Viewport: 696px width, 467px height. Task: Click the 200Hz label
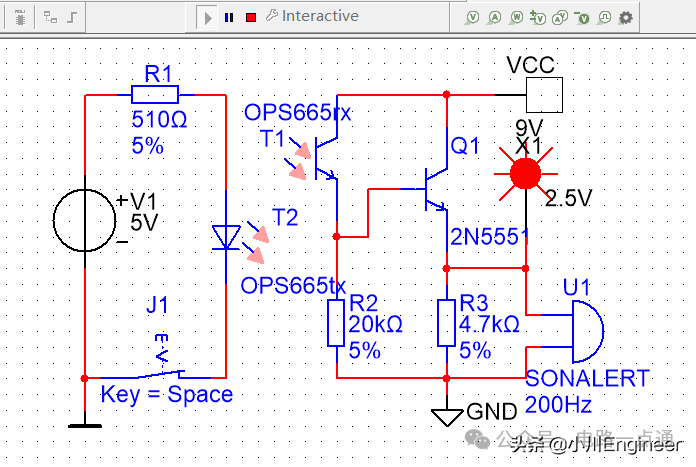tap(558, 404)
